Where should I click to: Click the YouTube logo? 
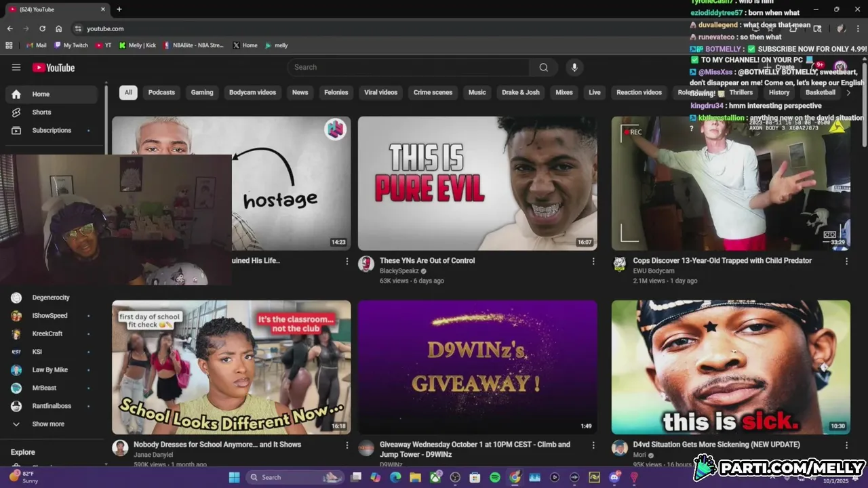coord(54,67)
